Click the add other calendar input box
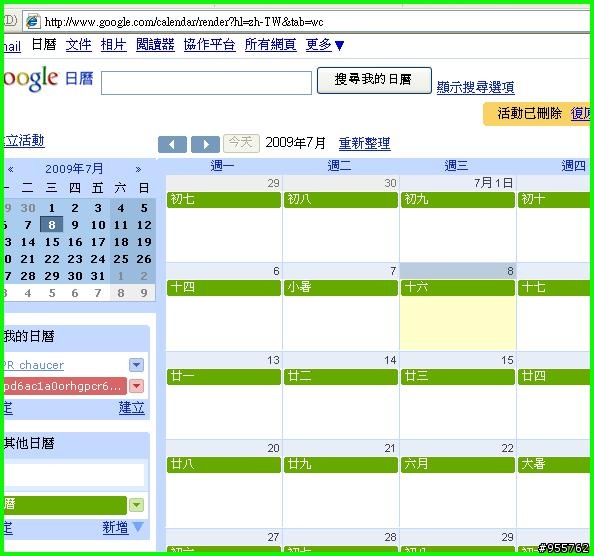 74,475
